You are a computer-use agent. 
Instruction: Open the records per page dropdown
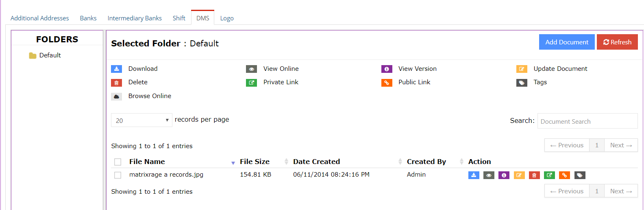pyautogui.click(x=141, y=120)
